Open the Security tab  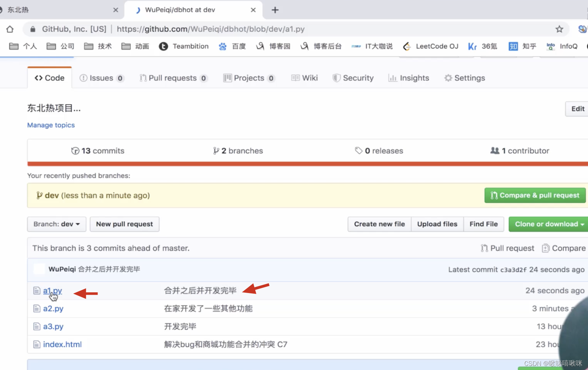pos(353,78)
